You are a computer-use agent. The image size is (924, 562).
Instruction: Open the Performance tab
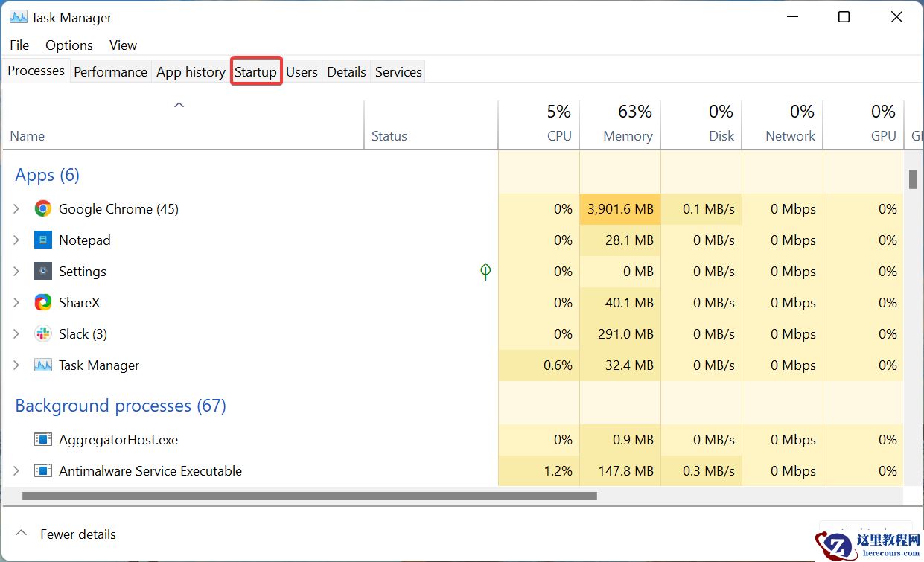tap(110, 72)
